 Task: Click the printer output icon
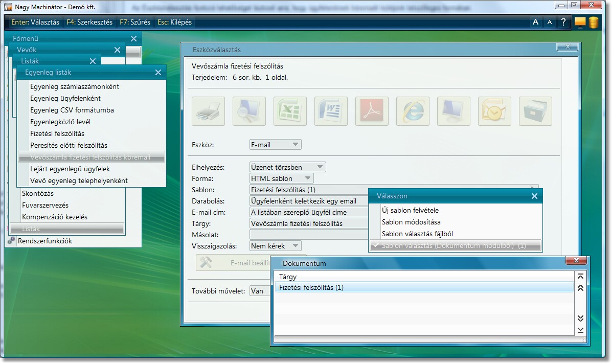tap(208, 111)
